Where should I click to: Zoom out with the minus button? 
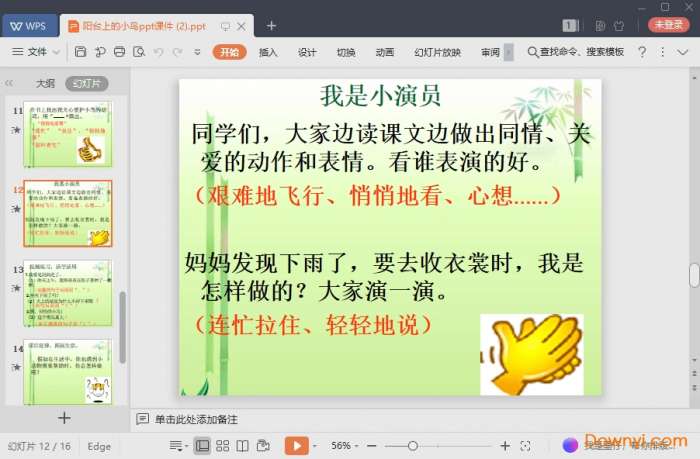(371, 446)
